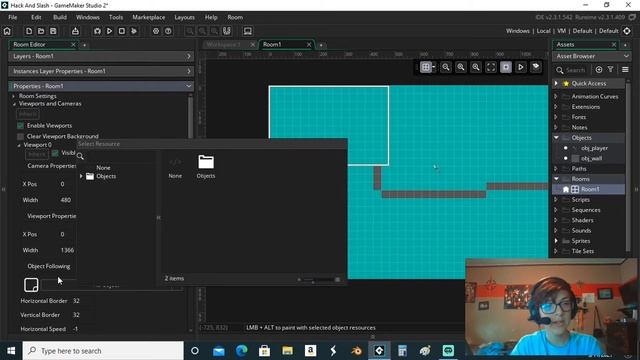Screen dimensions: 640x360
Task: Collapse the Viewports and Cameras section
Action: tap(14, 104)
